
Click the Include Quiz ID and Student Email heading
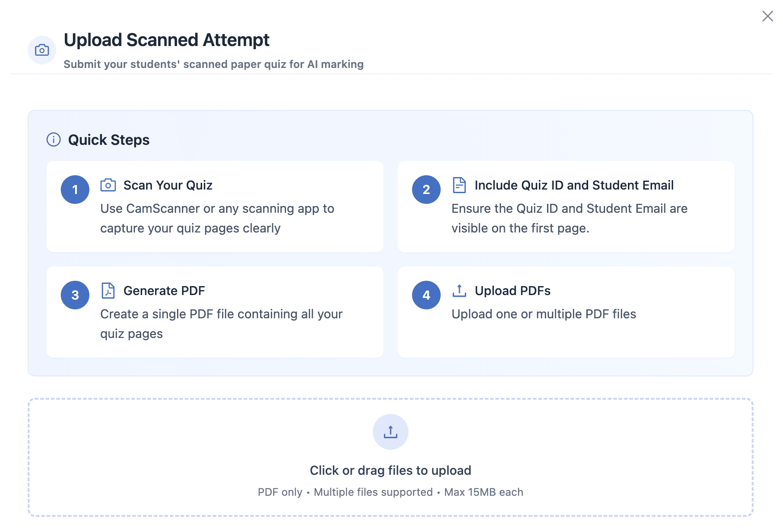click(574, 185)
